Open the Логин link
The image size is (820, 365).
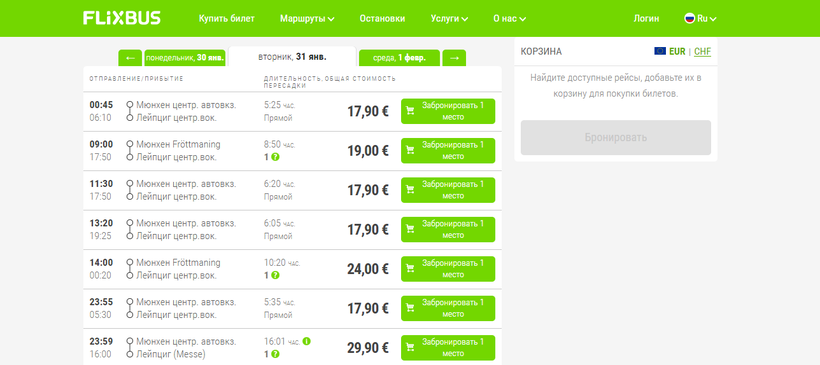[646, 18]
